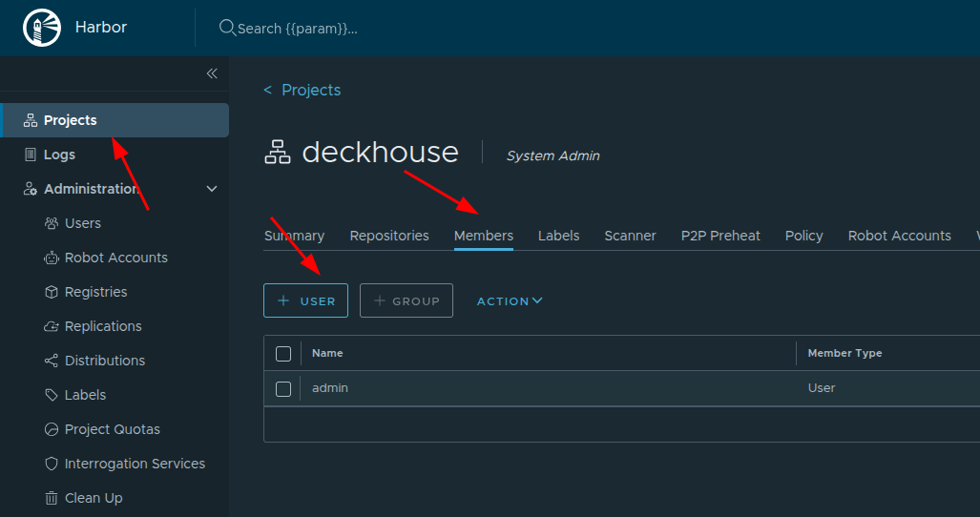
Task: Click the admin name cell
Action: (330, 387)
